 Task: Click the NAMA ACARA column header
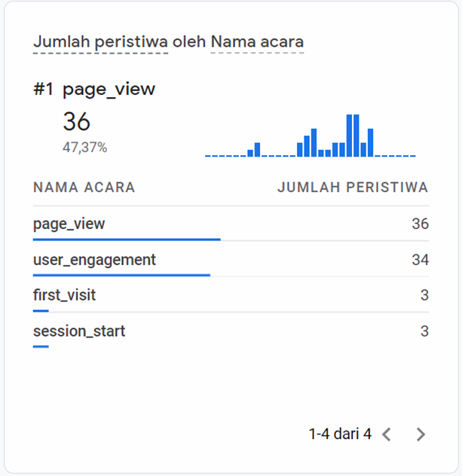[x=84, y=188]
